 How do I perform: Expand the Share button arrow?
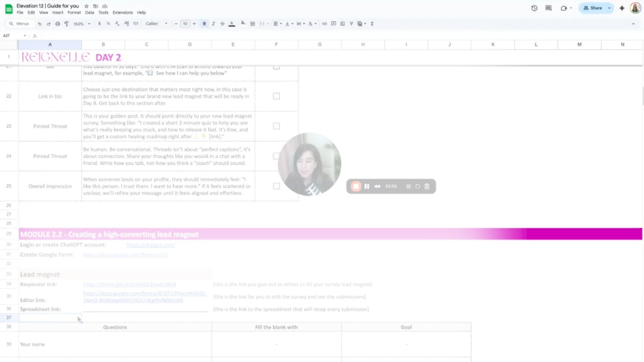[x=609, y=8]
